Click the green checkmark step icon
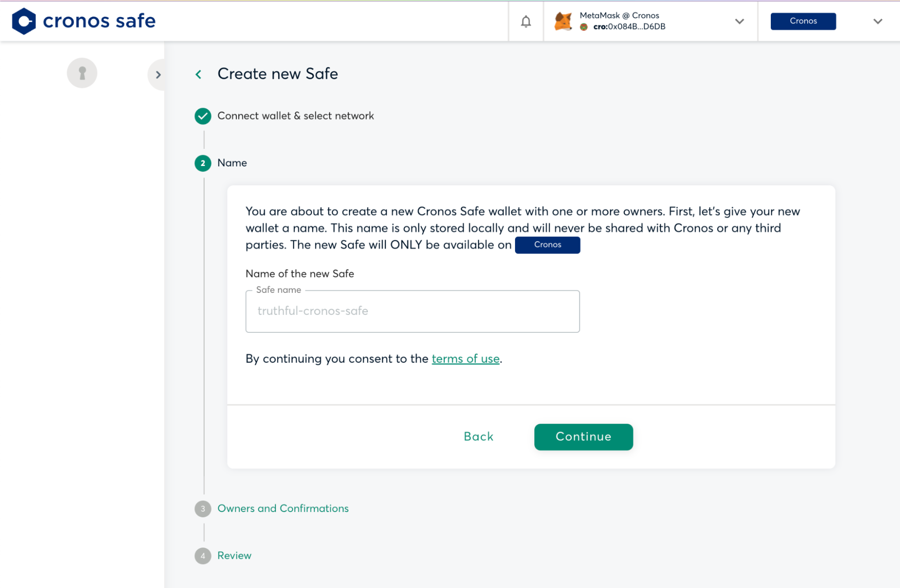This screenshot has width=900, height=588. click(203, 116)
